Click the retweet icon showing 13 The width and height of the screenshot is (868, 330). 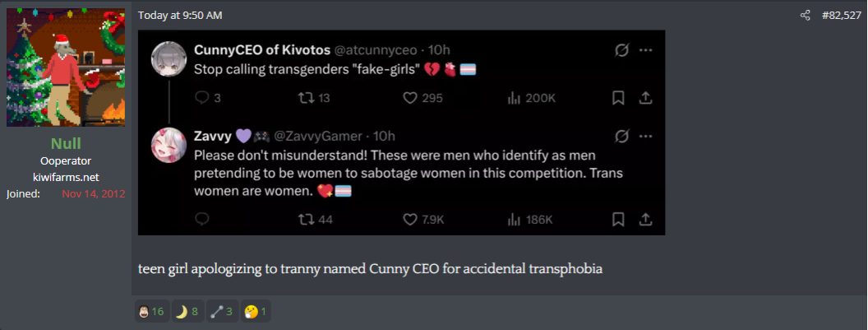click(306, 98)
